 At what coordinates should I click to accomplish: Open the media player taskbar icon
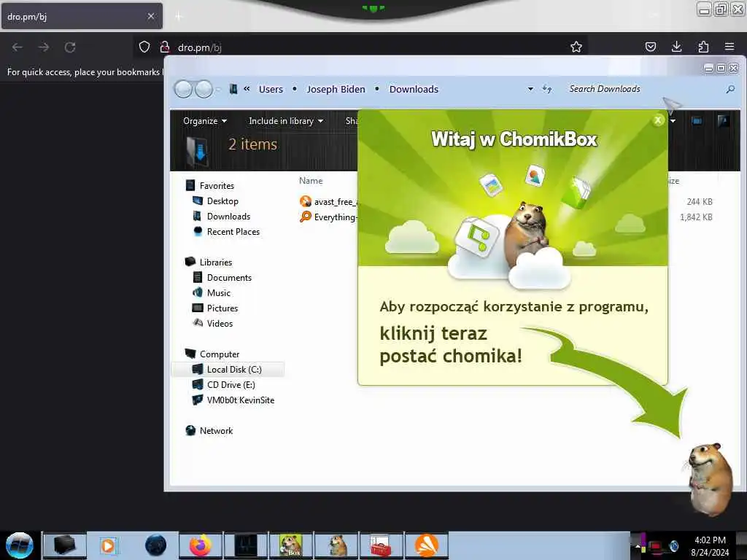pyautogui.click(x=108, y=545)
